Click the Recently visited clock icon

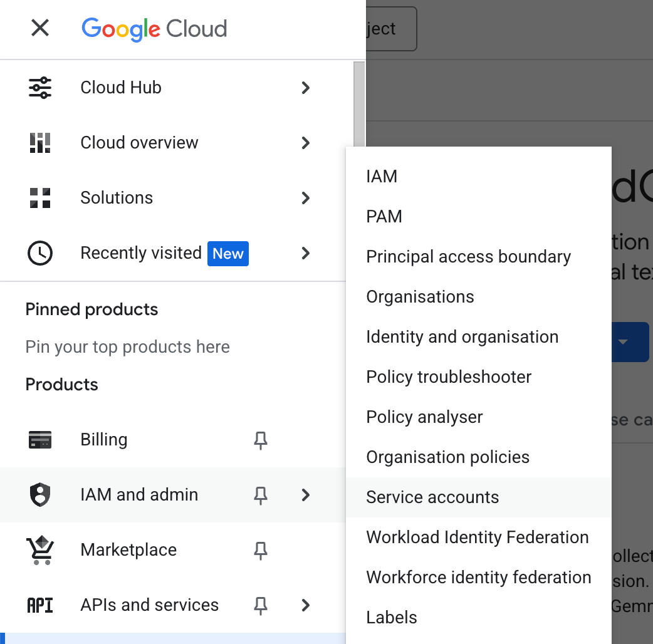pos(40,253)
